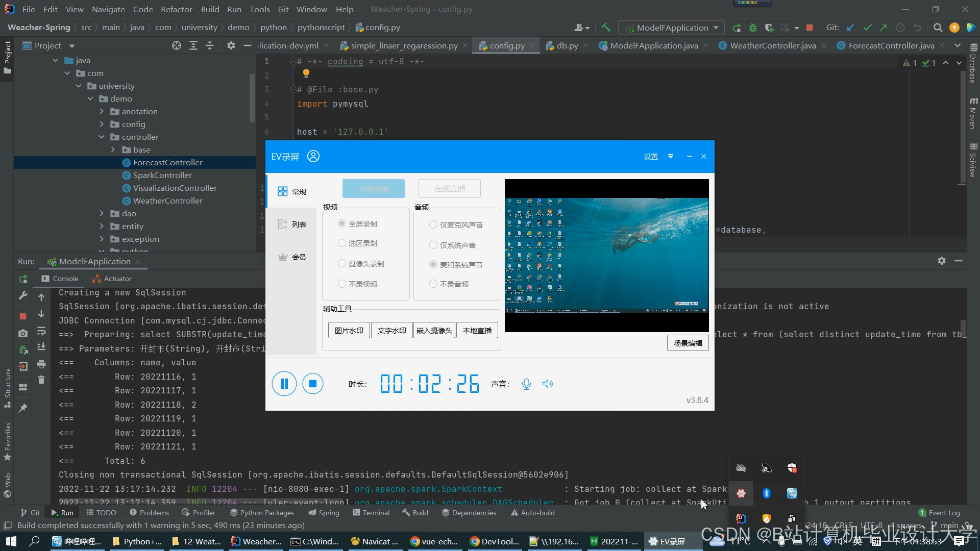This screenshot has height=551, width=980.
Task: Pause the EV screen recording
Action: coord(284,384)
